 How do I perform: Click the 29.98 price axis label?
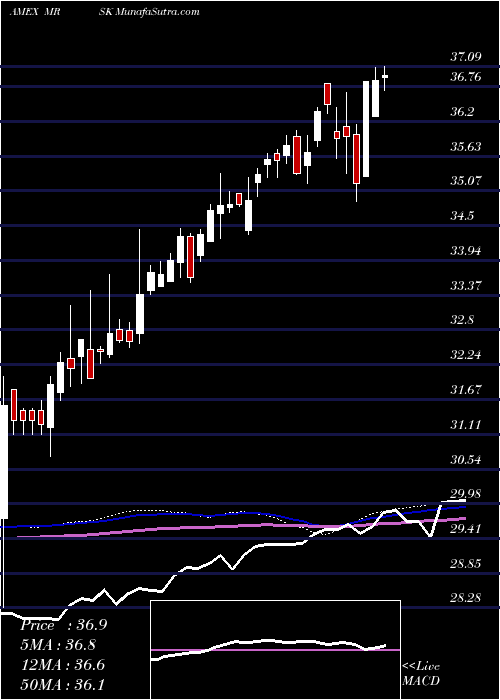[x=466, y=494]
